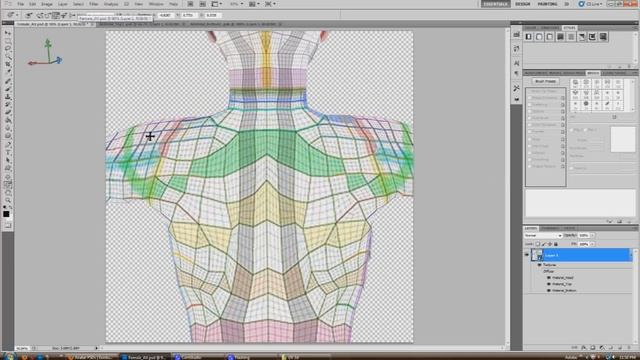
Task: Open Opacity slider dropdown arrow
Action: tap(593, 236)
